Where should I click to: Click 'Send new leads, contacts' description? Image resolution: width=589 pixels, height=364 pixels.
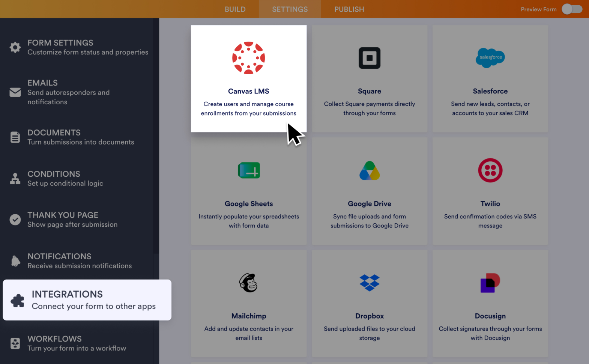[490, 108]
